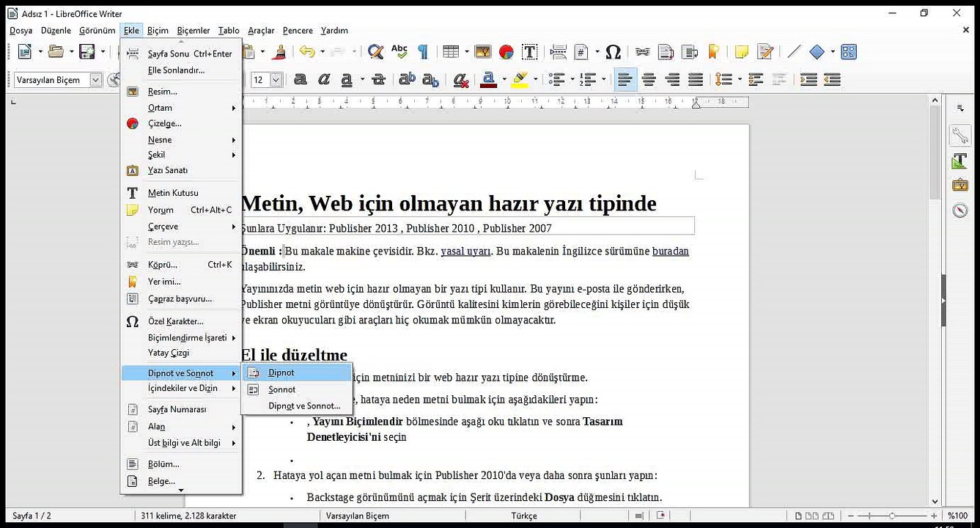
Task: Click the %100 zoom level field
Action: (x=958, y=516)
